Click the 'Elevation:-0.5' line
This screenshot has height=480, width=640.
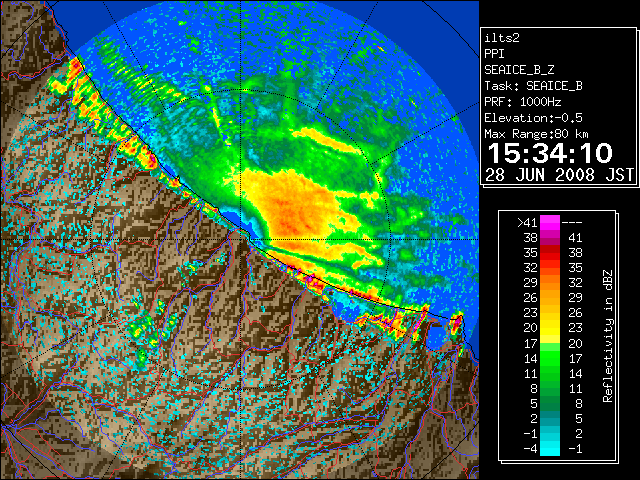click(x=533, y=118)
